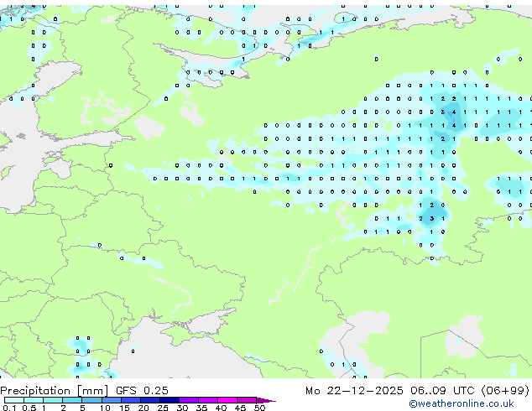Click the legend scale label '10'
This screenshot has height=411, width=532.
coord(105,408)
